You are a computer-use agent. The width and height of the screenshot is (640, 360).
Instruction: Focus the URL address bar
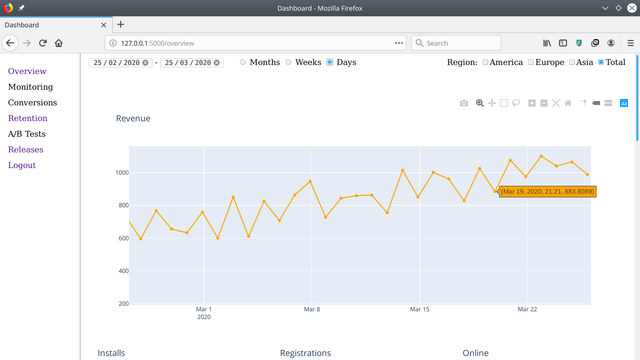point(255,43)
